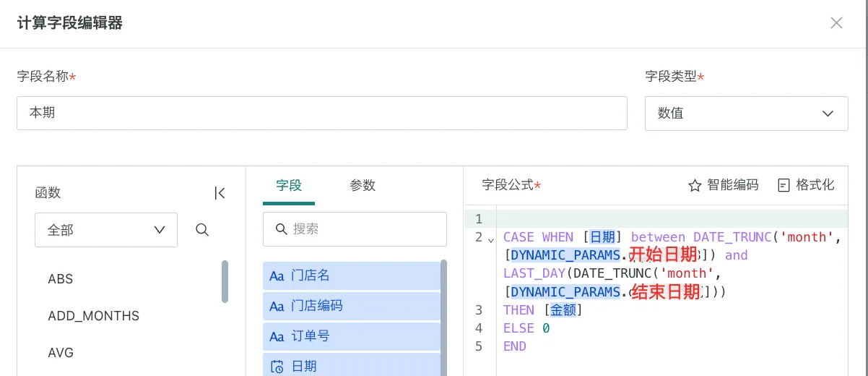Screen dimensions: 868x376
Task: Click the text-type icon beside 门店名
Action: [x=277, y=275]
